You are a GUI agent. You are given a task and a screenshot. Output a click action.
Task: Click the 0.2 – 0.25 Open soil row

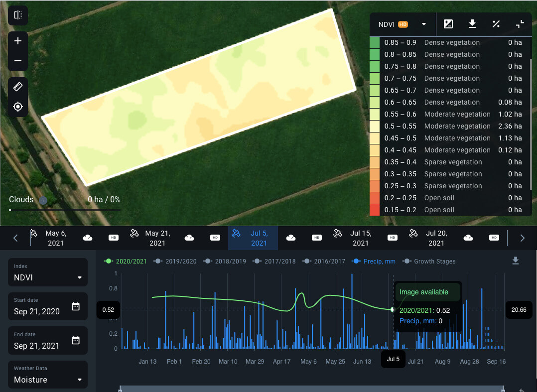click(x=450, y=198)
